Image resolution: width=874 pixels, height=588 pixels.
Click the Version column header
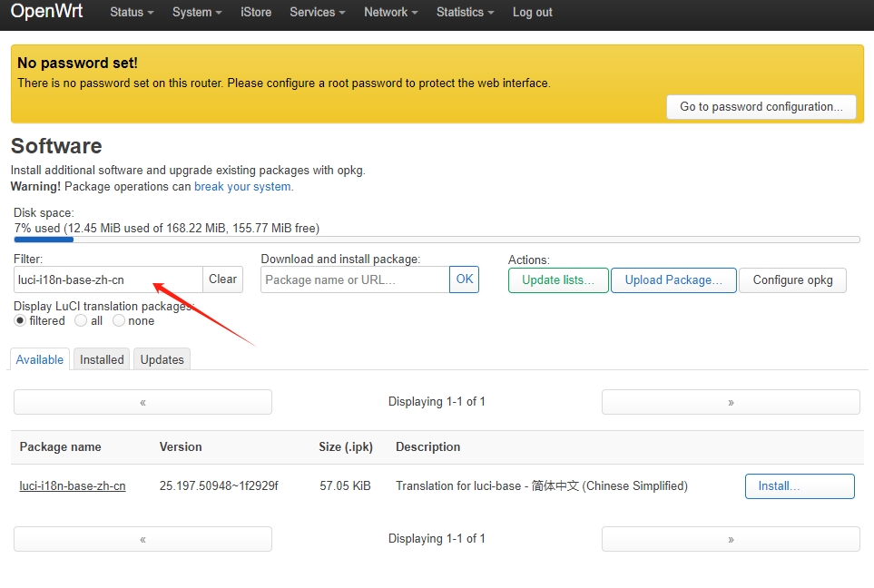pos(181,447)
